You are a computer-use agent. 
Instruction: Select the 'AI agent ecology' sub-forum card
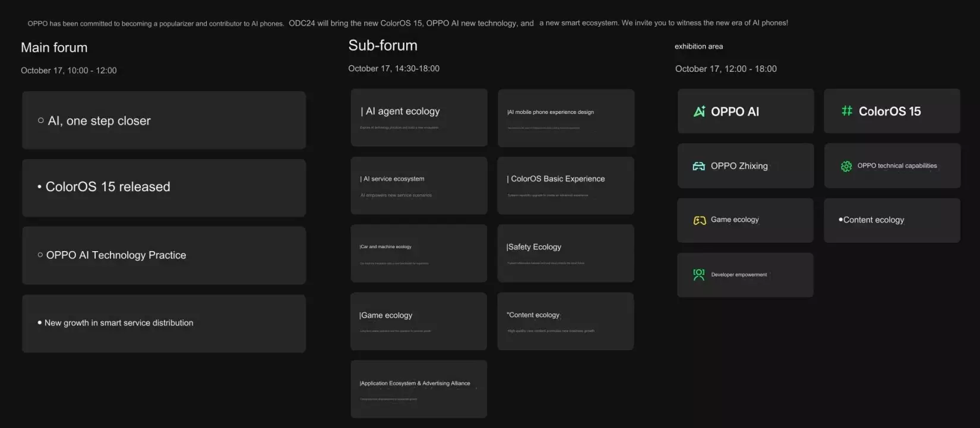[419, 118]
